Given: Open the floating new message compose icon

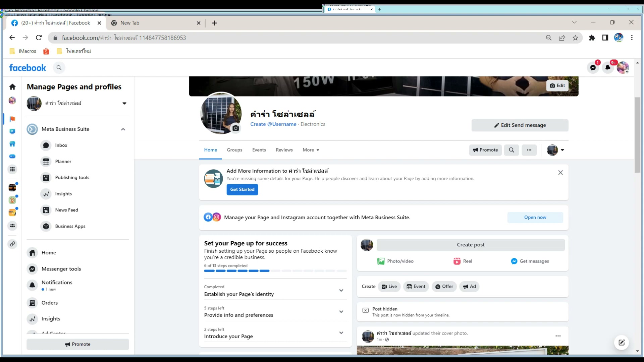Looking at the screenshot, I should [x=621, y=342].
